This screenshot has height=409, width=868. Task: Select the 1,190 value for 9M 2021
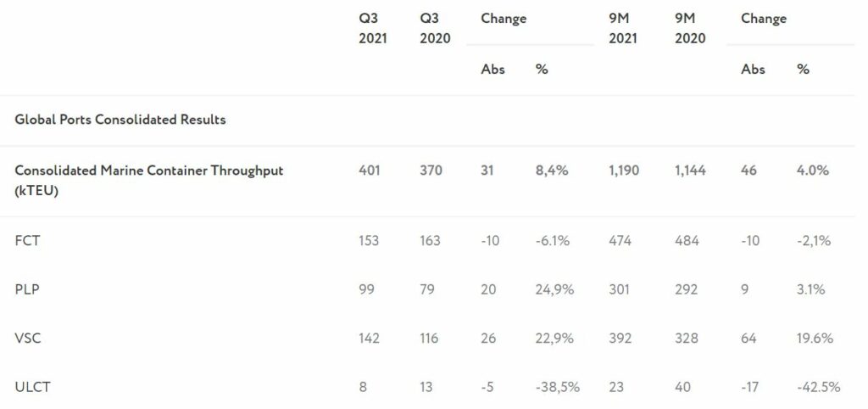click(x=623, y=171)
